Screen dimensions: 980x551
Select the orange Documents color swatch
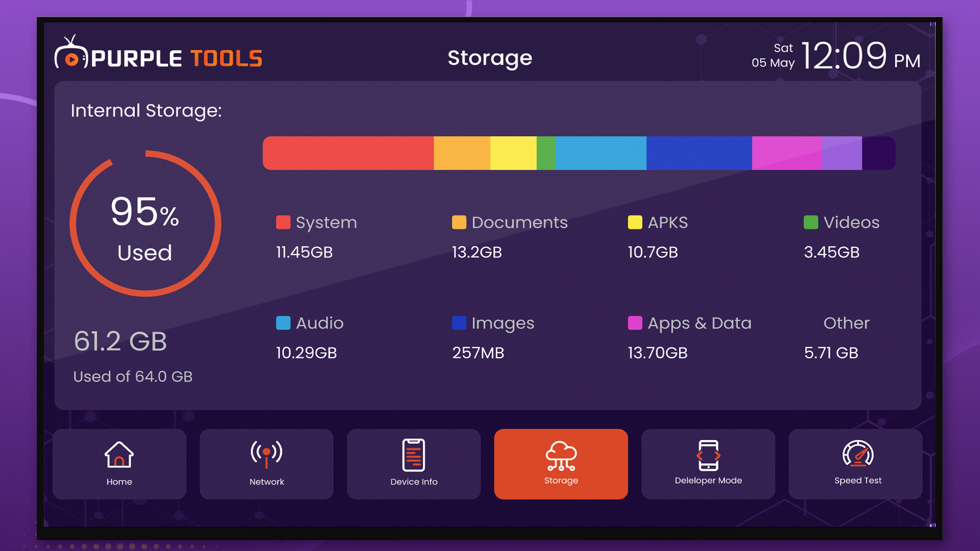click(459, 222)
